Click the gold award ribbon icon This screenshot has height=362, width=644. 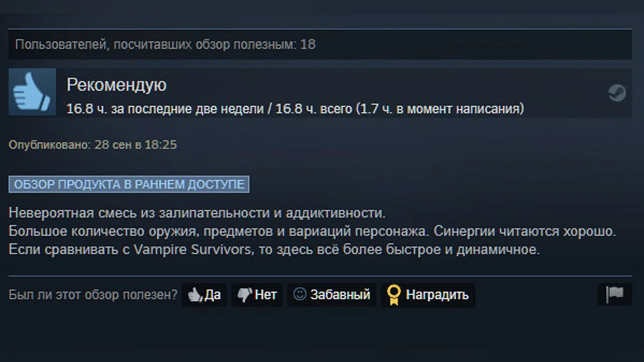(394, 295)
